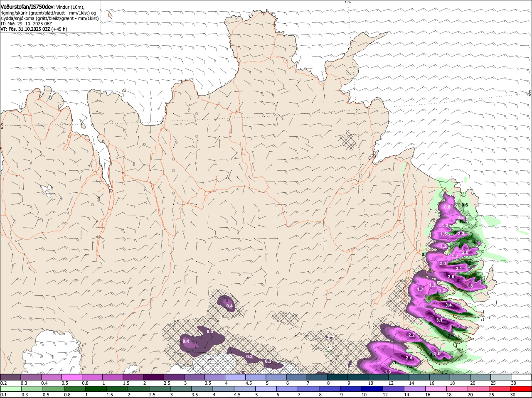Click the pink upper legend swatch starting at 0.5
532x398 pixels.
click(x=72, y=377)
